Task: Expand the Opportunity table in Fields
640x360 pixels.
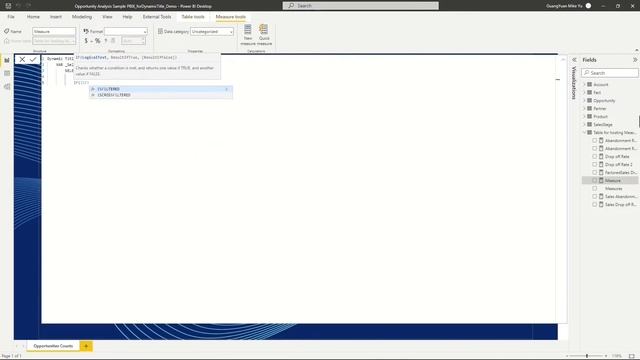Action: (x=584, y=100)
